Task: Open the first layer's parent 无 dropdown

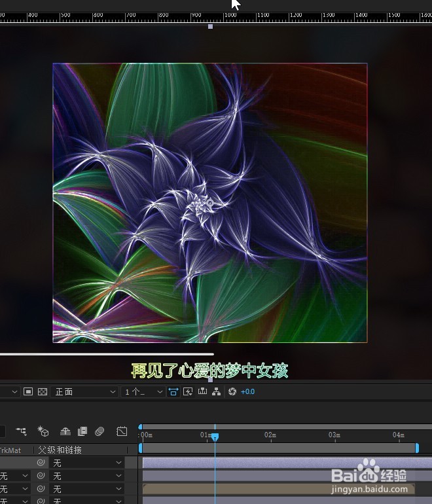Action: point(87,463)
